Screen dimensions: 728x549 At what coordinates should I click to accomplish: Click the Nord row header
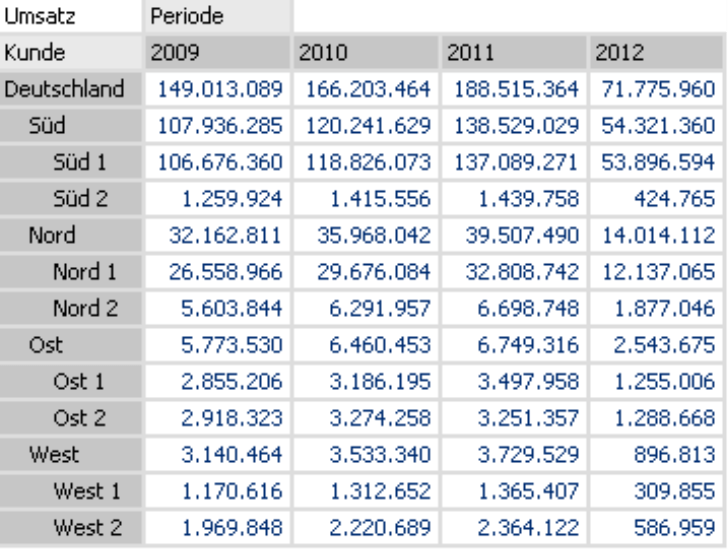click(x=71, y=235)
